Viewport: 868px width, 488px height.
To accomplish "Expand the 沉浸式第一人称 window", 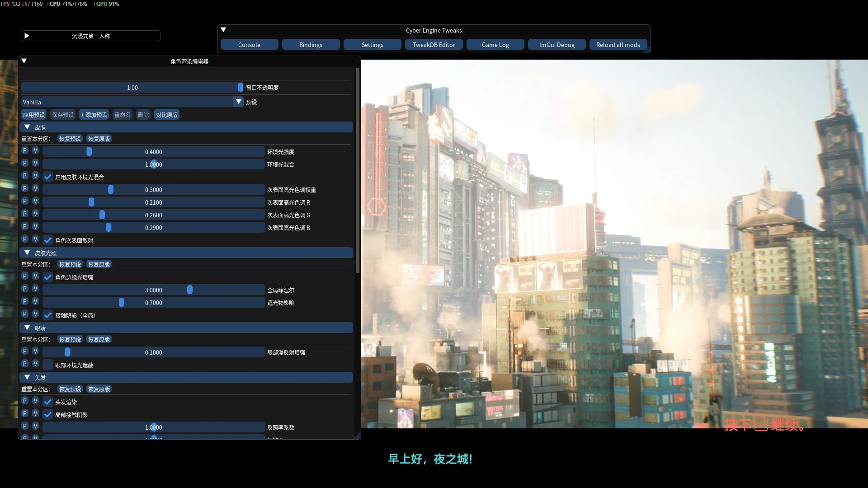I will (x=27, y=36).
